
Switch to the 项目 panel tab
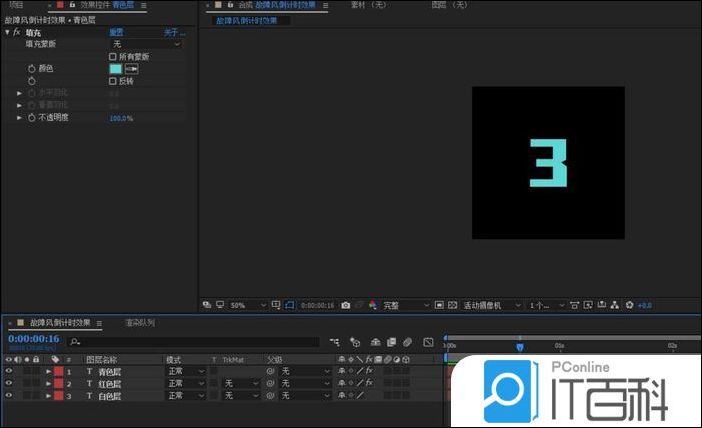16,6
